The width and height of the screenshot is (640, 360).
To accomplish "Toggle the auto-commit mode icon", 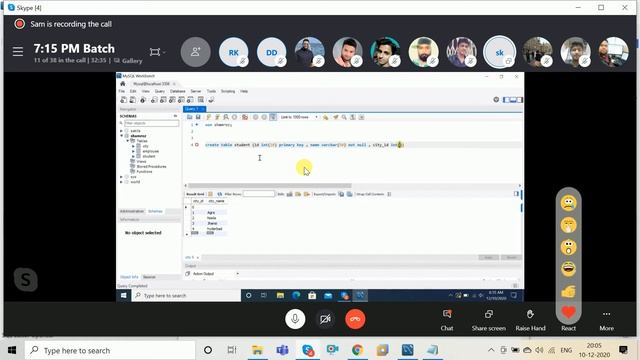I will tap(273, 117).
